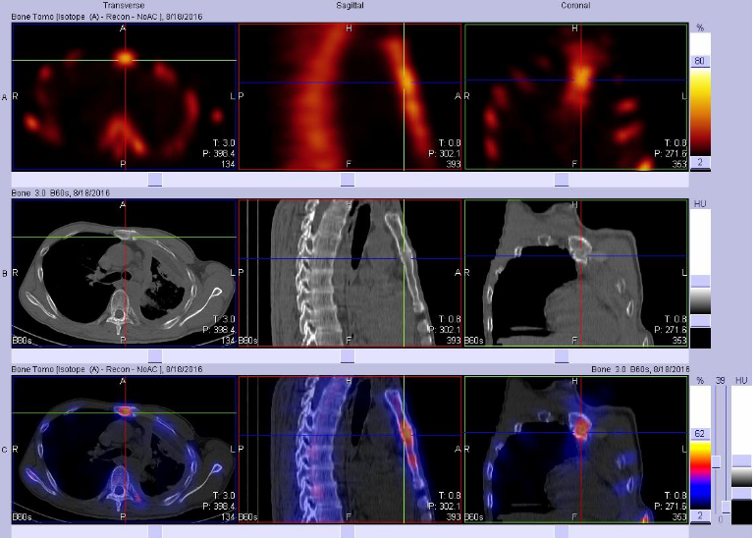Viewport: 756px width, 538px height.
Task: Select the row A sagittal SPECT view
Action: 349,98
